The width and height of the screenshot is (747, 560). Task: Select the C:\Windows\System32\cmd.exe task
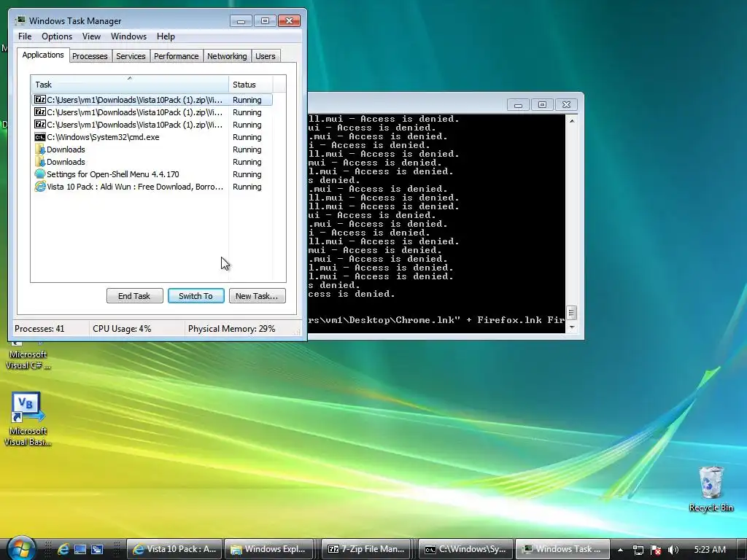pos(152,137)
